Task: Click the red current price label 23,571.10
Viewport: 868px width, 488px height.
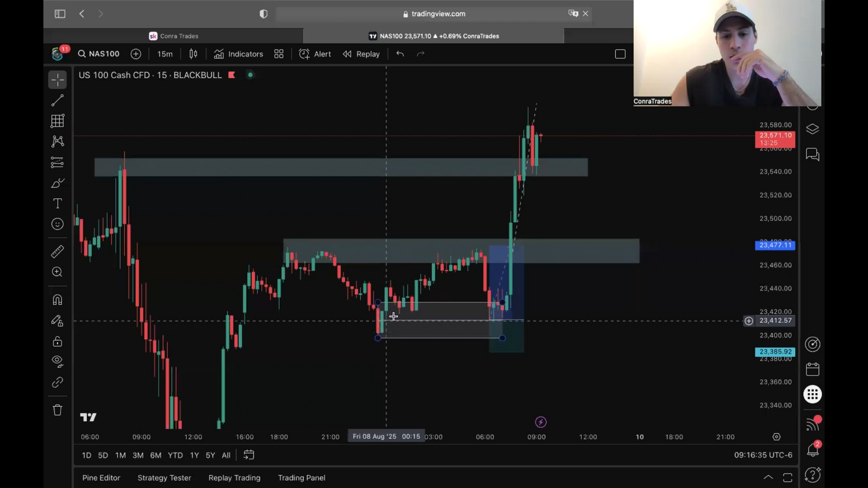Action: click(775, 139)
